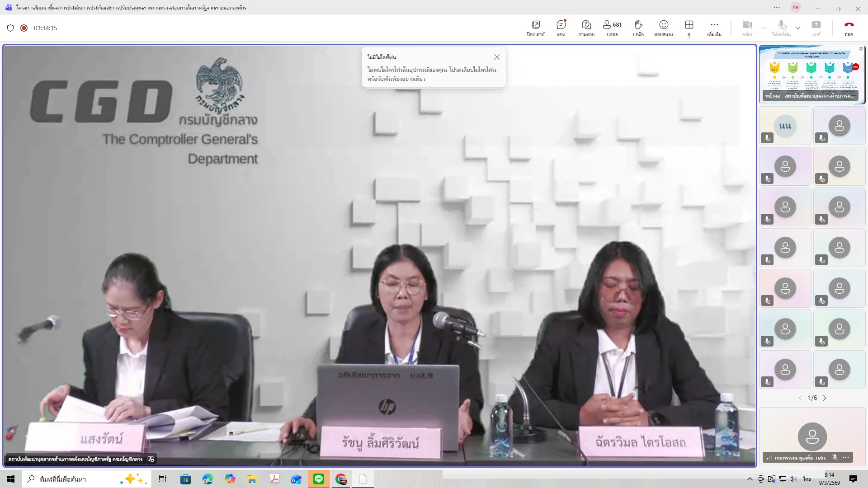The width and height of the screenshot is (868, 488).
Task: Turn the camera on
Action: (747, 27)
